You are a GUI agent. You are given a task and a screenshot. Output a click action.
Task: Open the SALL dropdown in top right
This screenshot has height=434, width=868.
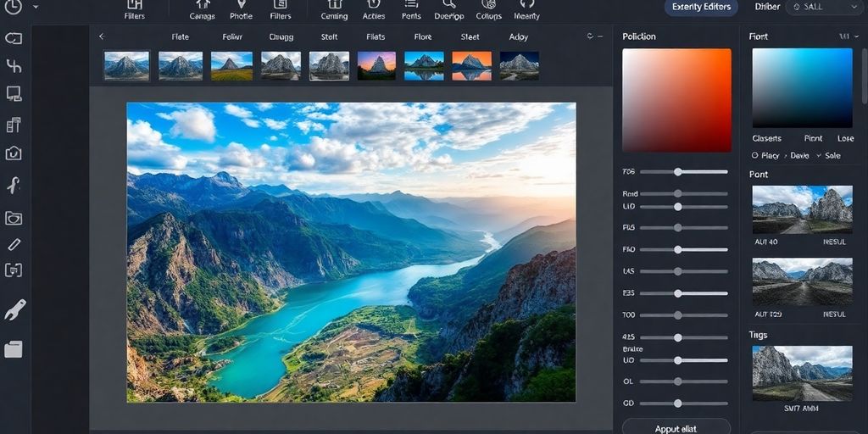coord(825,7)
